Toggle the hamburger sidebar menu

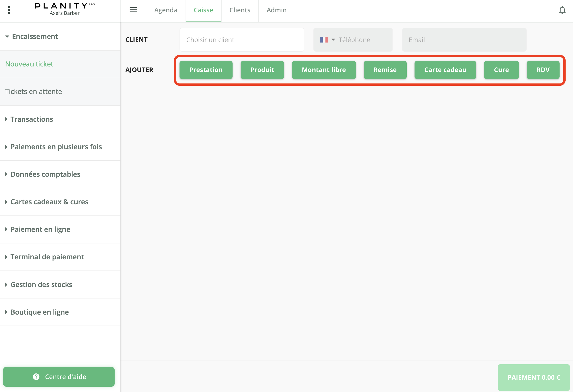133,10
